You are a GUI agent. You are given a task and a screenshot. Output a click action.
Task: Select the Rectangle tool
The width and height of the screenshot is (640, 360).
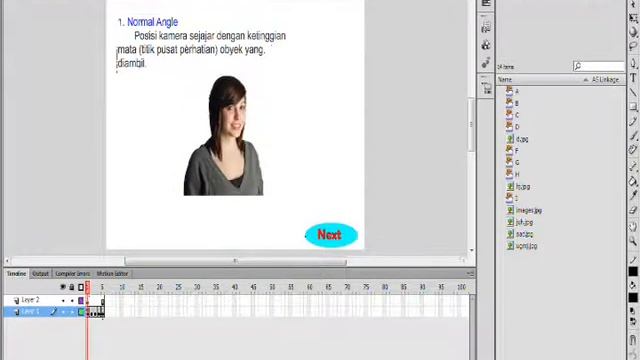point(633,107)
